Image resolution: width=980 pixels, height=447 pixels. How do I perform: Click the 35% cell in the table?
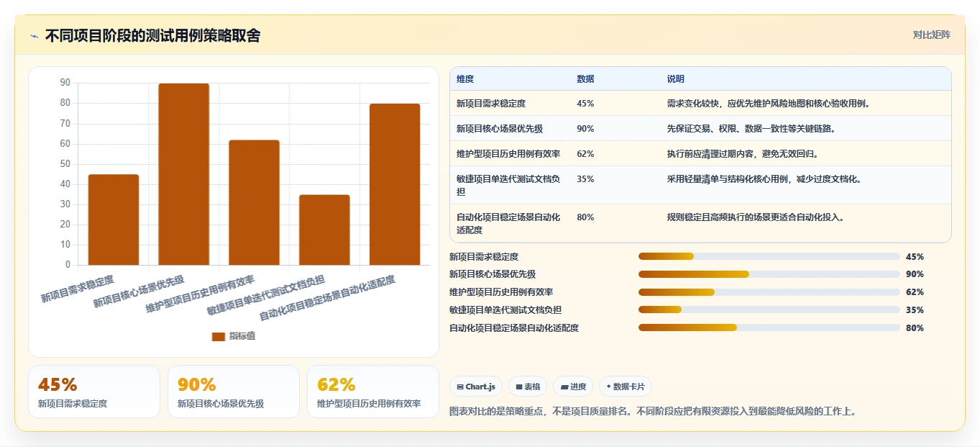(x=585, y=179)
